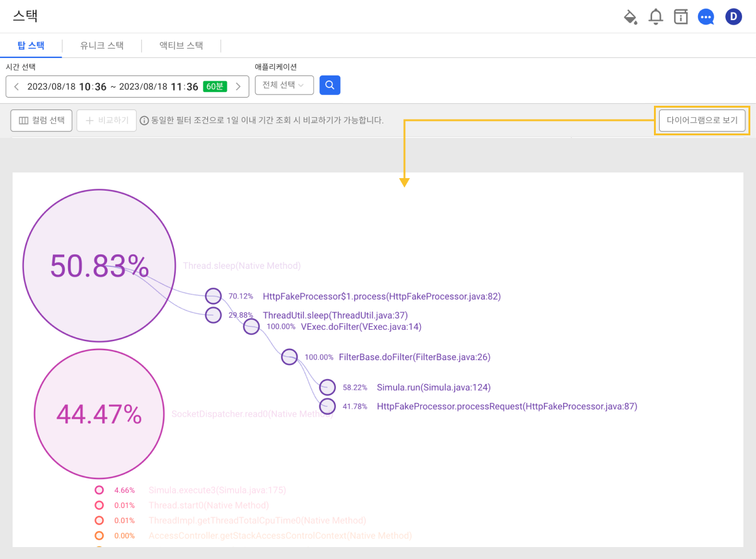This screenshot has height=559, width=756.
Task: Click the ThreadImpl.getThreadTotalCpuTime0 circle marker
Action: (99, 521)
